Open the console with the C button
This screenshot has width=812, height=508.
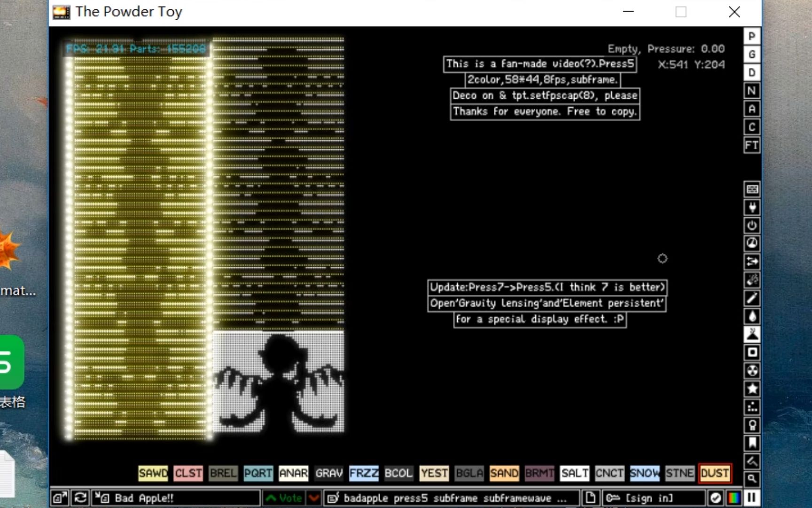752,127
